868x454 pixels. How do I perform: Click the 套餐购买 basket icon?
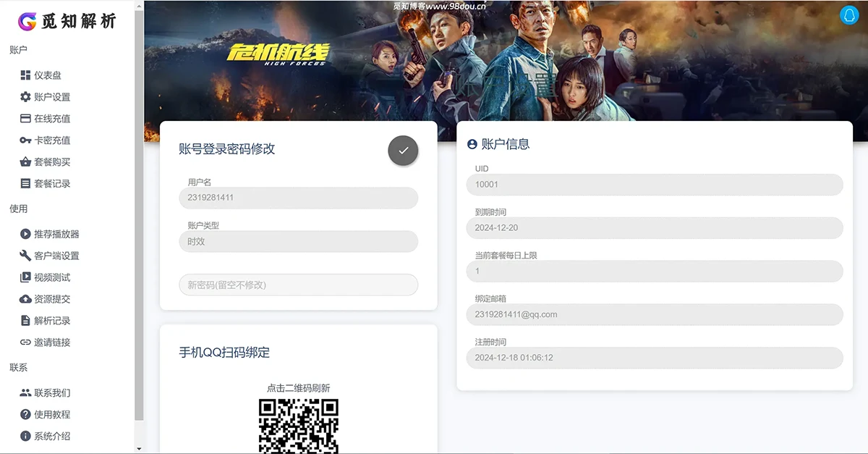pos(25,162)
